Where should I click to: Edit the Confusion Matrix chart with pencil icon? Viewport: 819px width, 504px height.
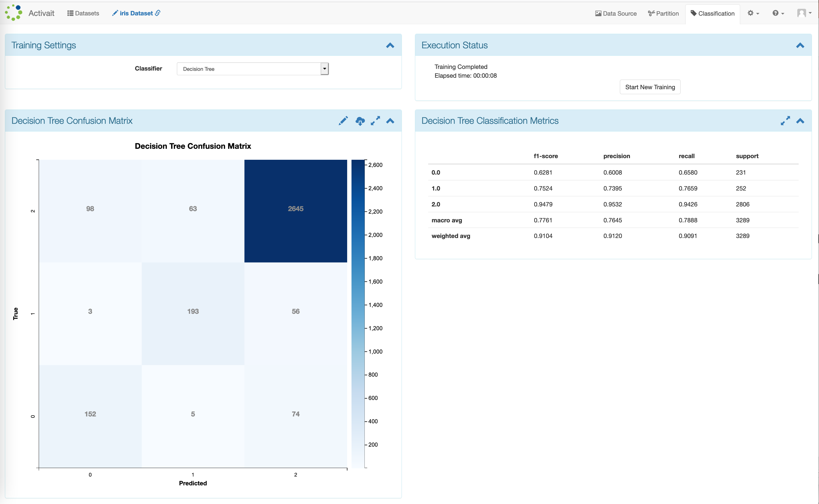tap(343, 121)
